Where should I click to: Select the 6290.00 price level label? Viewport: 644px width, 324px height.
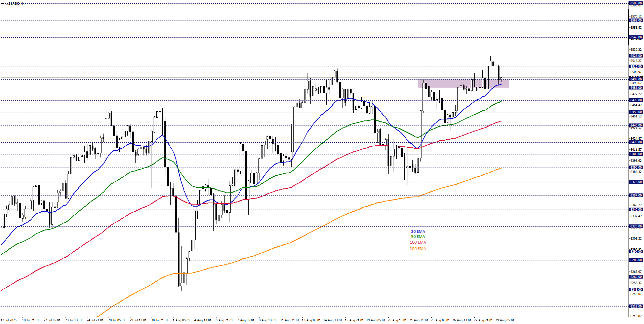point(636,252)
